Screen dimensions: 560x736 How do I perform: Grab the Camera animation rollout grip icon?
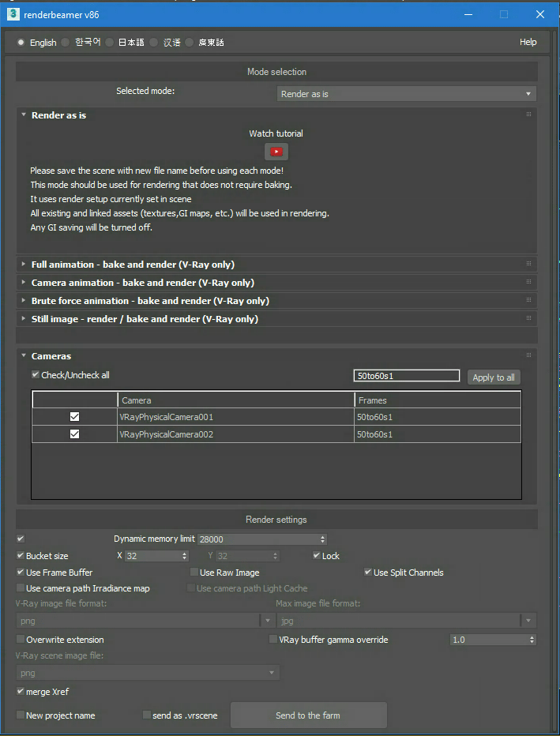pos(528,282)
